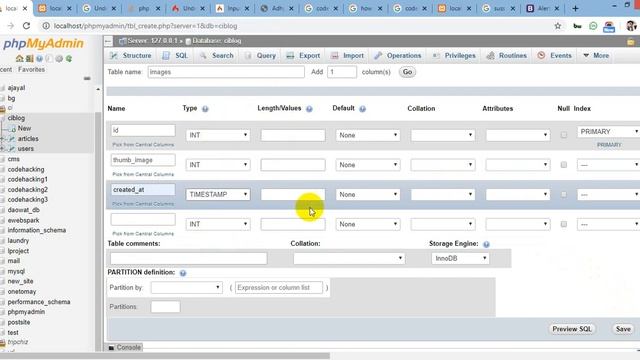Open Collation dropdown for id column
Screen dimensions: 640x360
[443, 135]
